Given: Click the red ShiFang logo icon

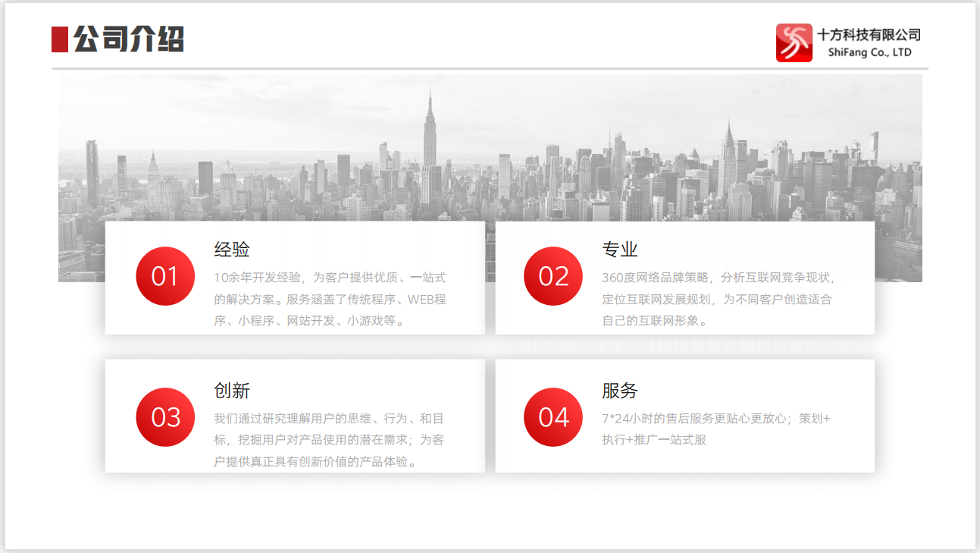Looking at the screenshot, I should (x=794, y=42).
